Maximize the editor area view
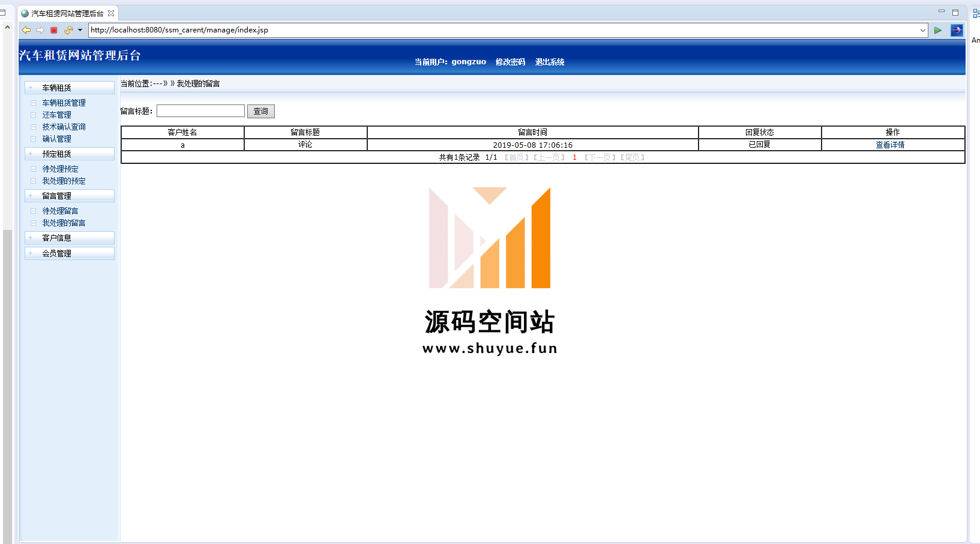The width and height of the screenshot is (980, 544). [x=955, y=12]
